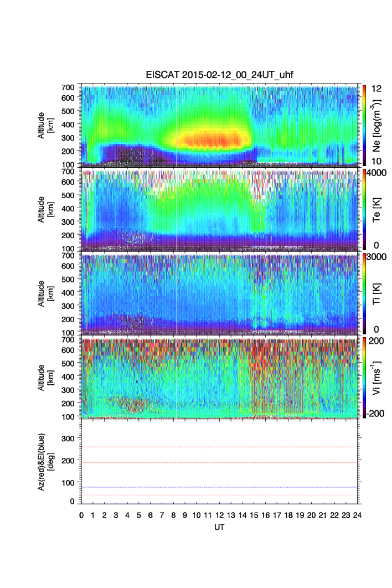The image size is (392, 588).
Task: Click the 100 degree tick of Az/El panel
Action: (x=68, y=483)
